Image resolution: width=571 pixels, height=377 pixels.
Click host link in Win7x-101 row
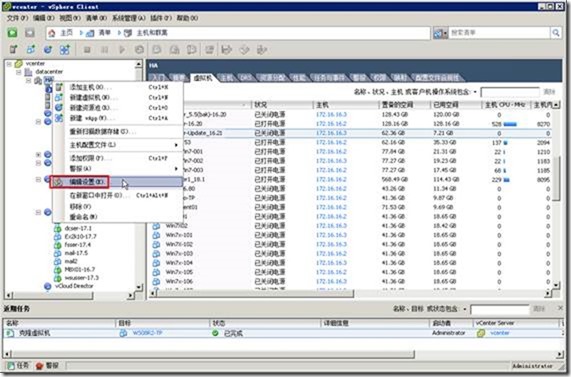[331, 235]
